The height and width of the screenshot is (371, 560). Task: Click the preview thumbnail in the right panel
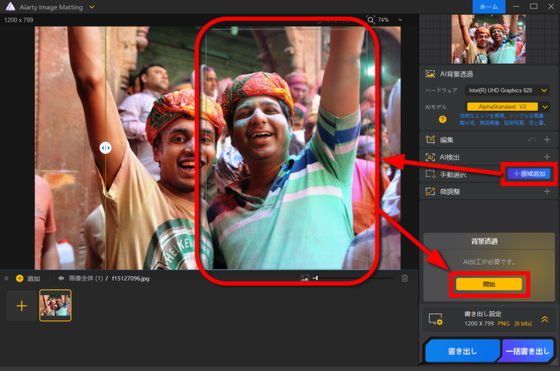coord(488,39)
